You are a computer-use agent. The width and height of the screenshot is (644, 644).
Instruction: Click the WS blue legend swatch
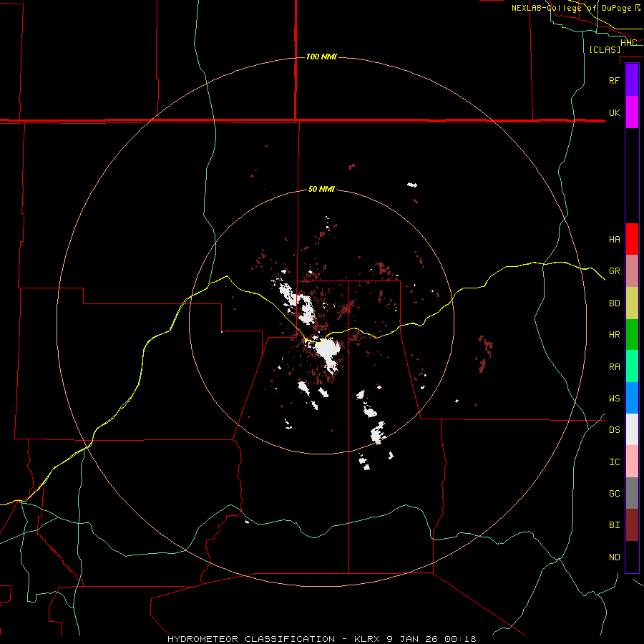(632, 398)
